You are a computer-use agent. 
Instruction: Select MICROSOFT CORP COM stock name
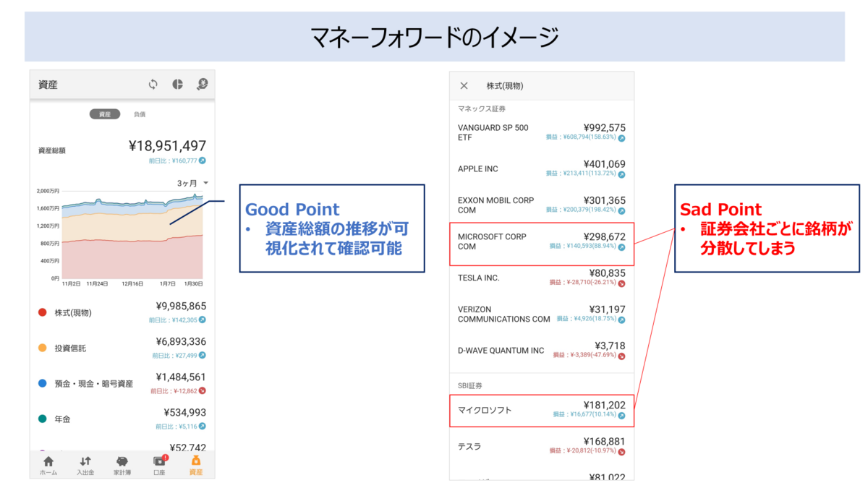coord(492,241)
